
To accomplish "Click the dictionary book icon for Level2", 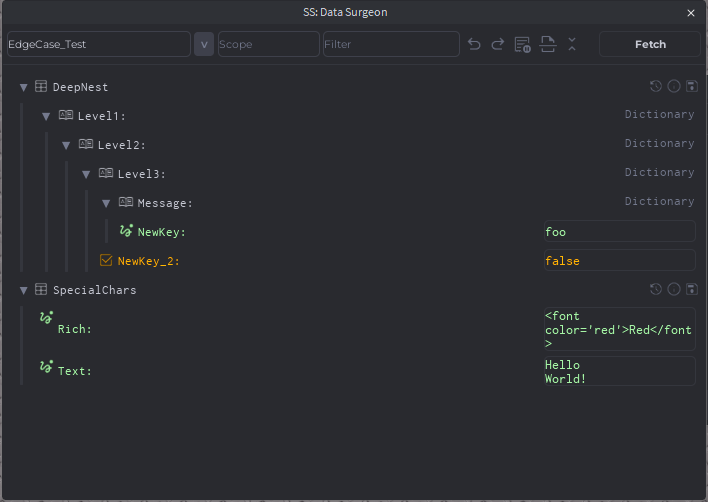I will (86, 144).
